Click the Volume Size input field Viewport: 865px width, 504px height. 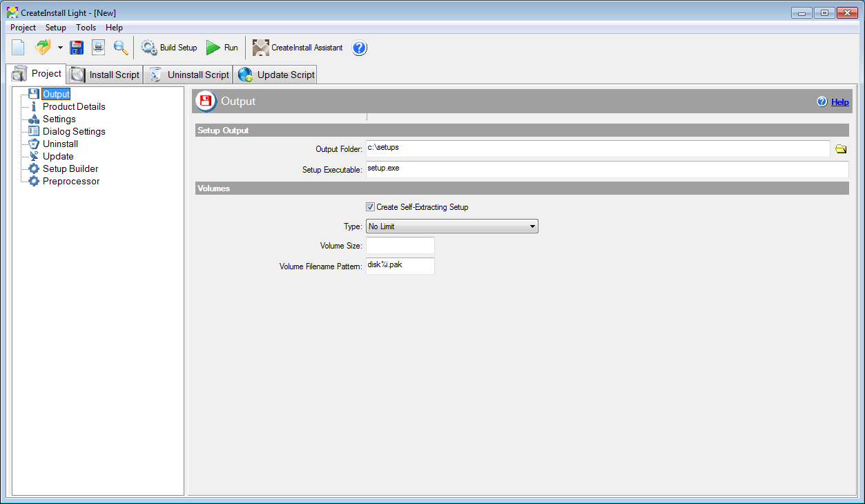400,245
